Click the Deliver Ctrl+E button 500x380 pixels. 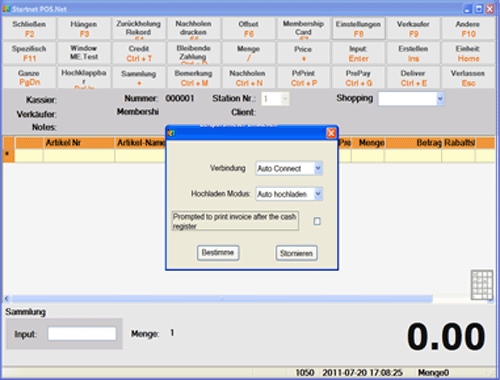coord(413,78)
